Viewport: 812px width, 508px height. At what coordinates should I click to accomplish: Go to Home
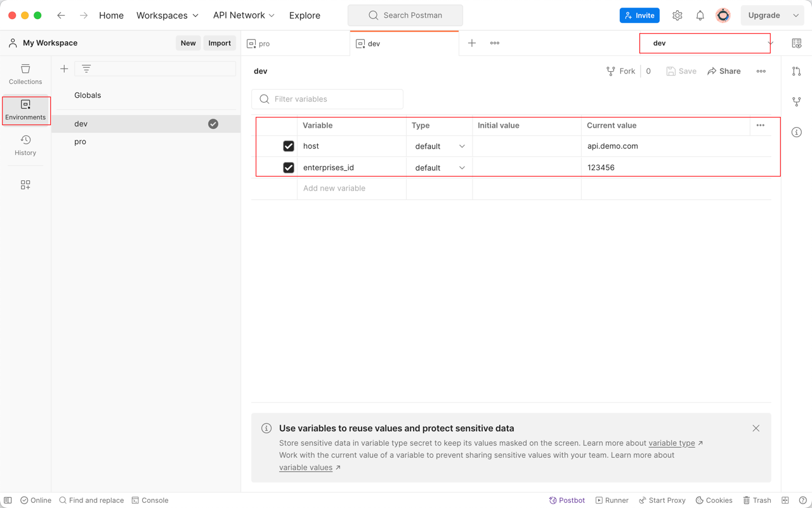(111, 15)
